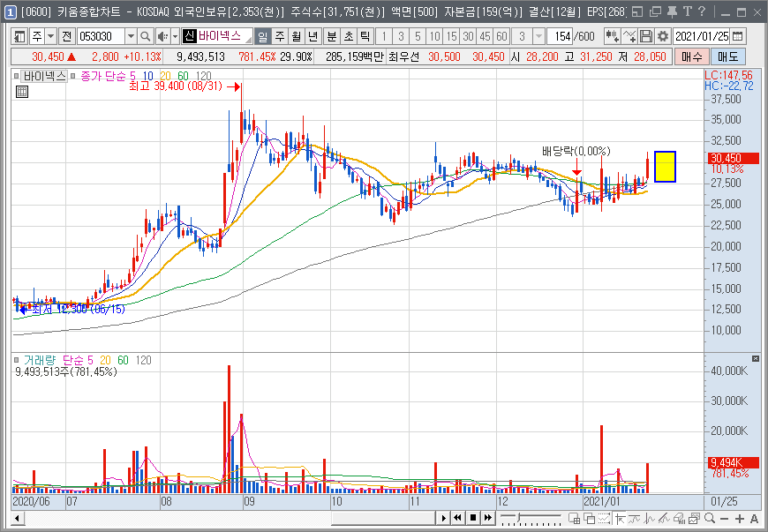Select the eraser drawing tool icon
The height and width of the screenshot is (532, 768).
679,518
